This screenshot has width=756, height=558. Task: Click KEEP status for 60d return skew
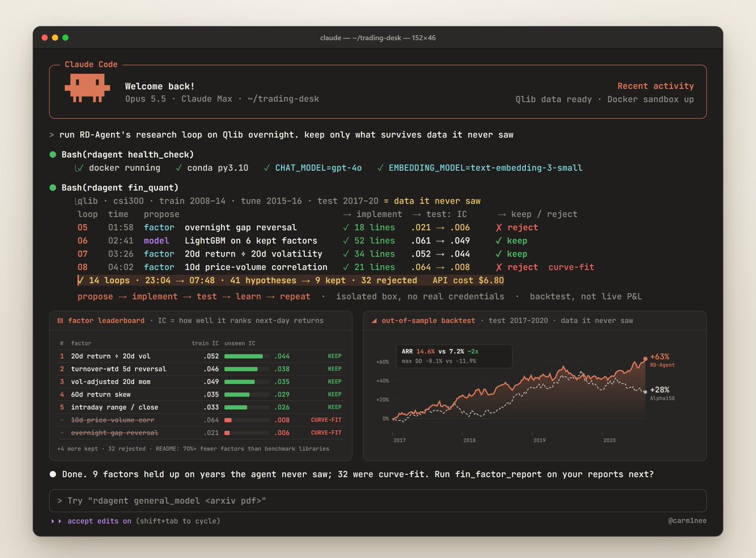pyautogui.click(x=335, y=394)
